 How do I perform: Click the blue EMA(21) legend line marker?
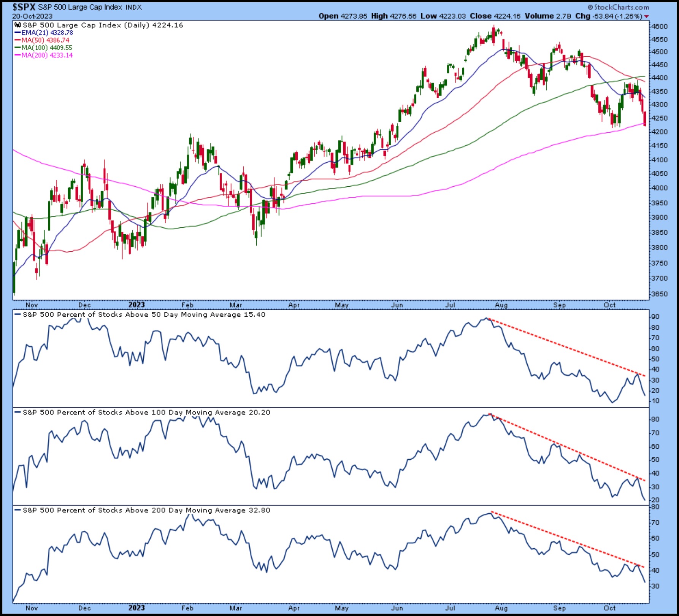point(17,33)
